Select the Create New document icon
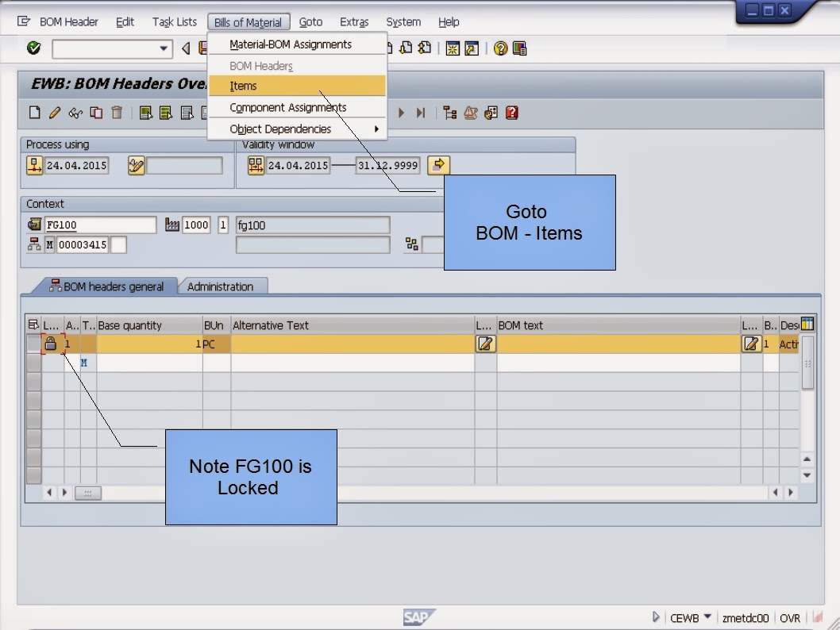The image size is (840, 630). 34,112
